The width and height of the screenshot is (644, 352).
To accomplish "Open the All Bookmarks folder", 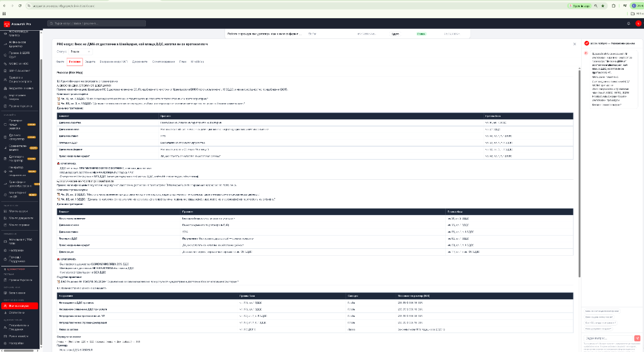I will pyautogui.click(x=637, y=14).
